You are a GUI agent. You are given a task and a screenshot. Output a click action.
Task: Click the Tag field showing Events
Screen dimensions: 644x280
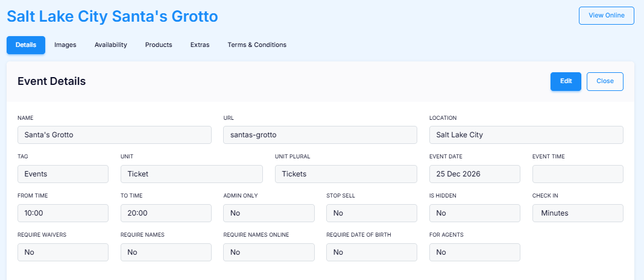[x=63, y=174]
